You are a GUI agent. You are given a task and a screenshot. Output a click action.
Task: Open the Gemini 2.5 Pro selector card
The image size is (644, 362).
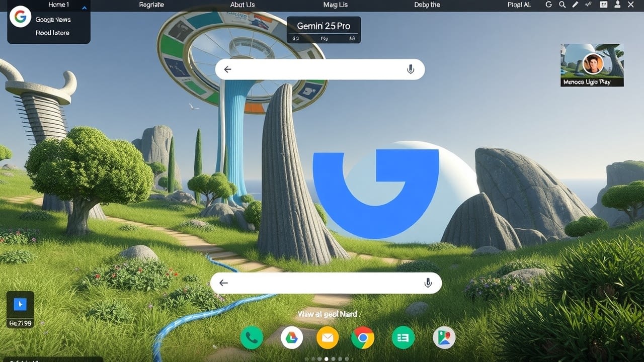click(x=324, y=29)
